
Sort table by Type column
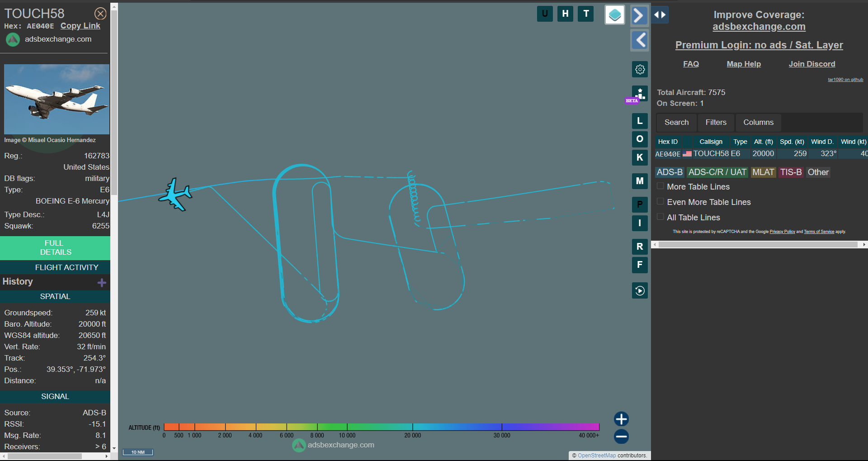[740, 142]
